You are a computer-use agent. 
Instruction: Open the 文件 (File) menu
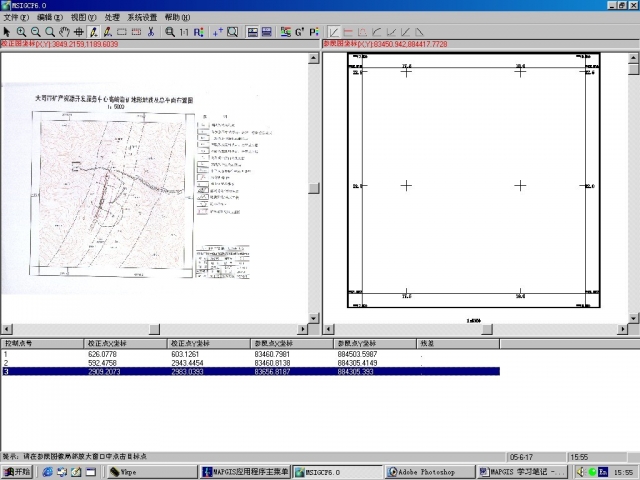(x=15, y=18)
